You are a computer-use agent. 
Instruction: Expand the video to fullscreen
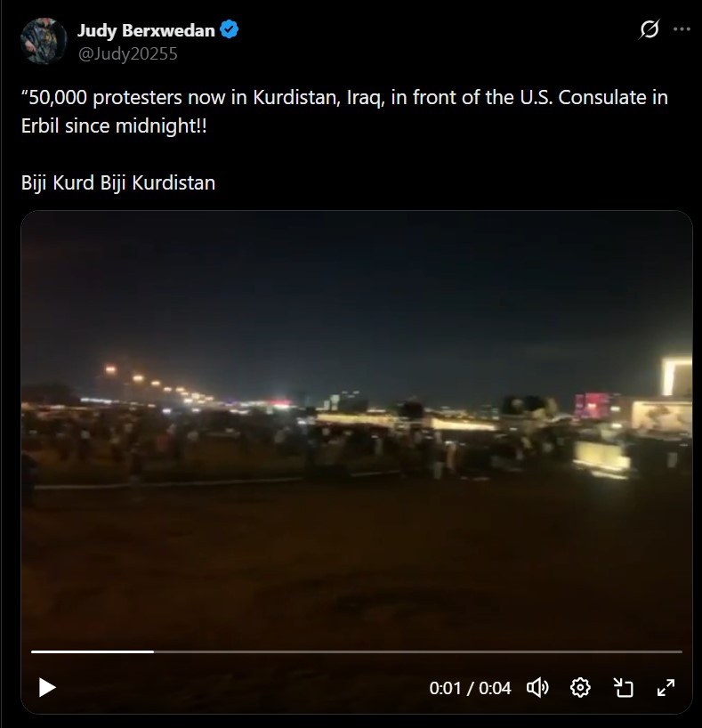point(666,687)
